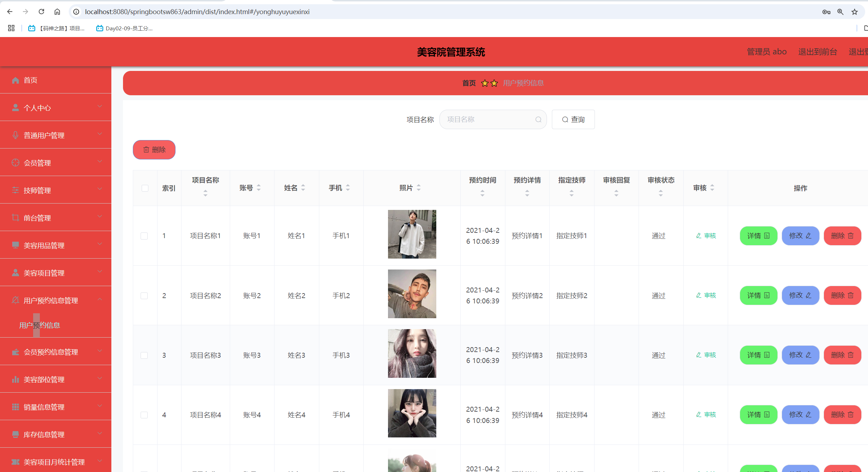Click the 查询 search button
The height and width of the screenshot is (472, 868).
[x=573, y=119]
